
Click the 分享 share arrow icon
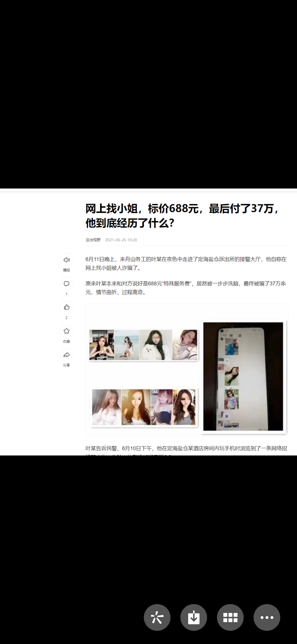[x=67, y=355]
